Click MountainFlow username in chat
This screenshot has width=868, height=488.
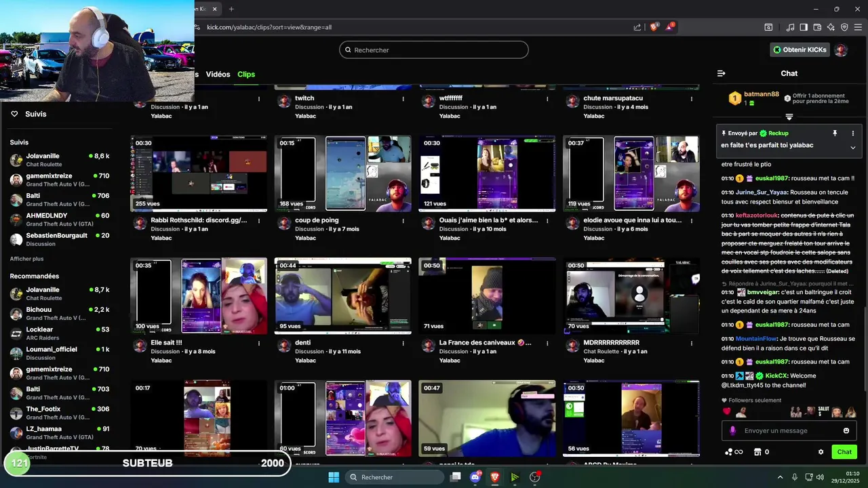click(756, 339)
